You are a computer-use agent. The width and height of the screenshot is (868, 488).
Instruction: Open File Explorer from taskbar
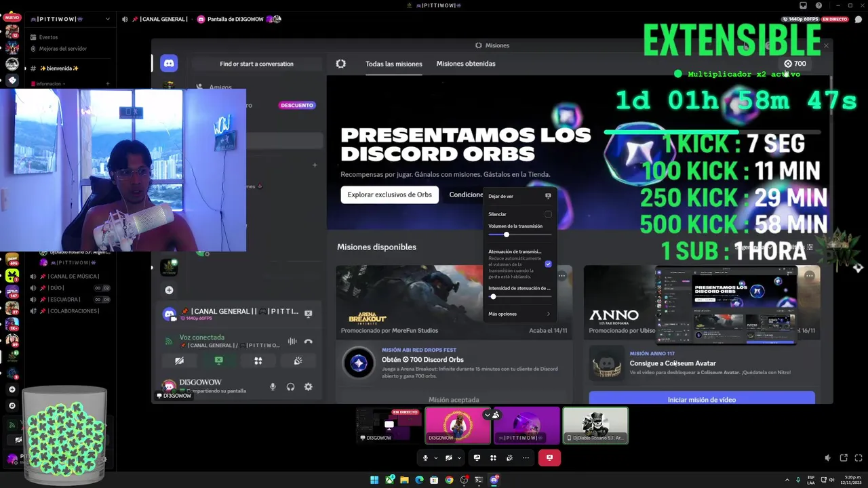[x=404, y=480]
